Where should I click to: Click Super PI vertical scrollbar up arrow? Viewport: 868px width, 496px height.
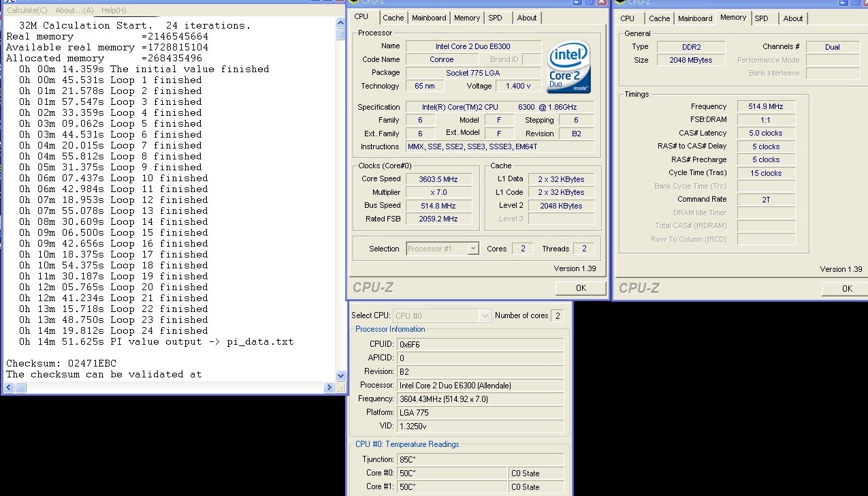click(x=340, y=23)
